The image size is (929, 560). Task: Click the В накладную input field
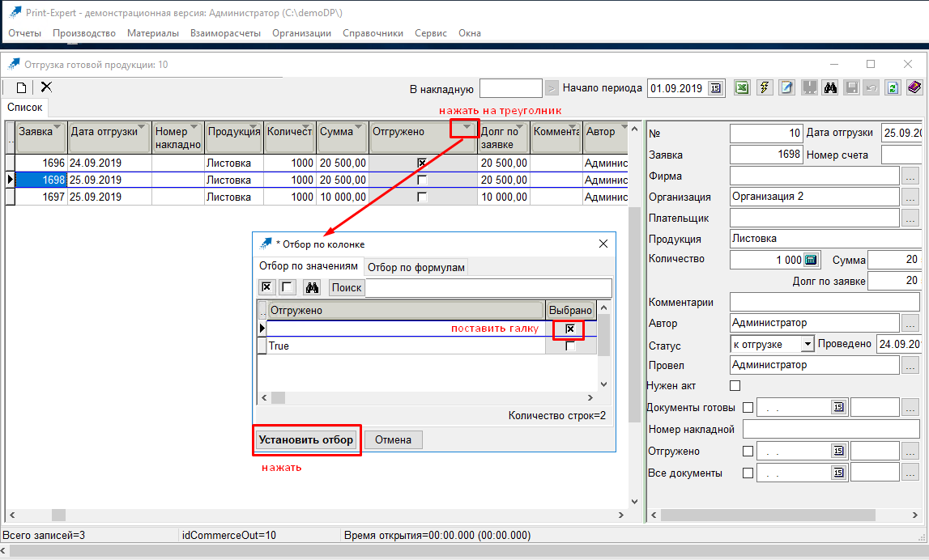(510, 88)
